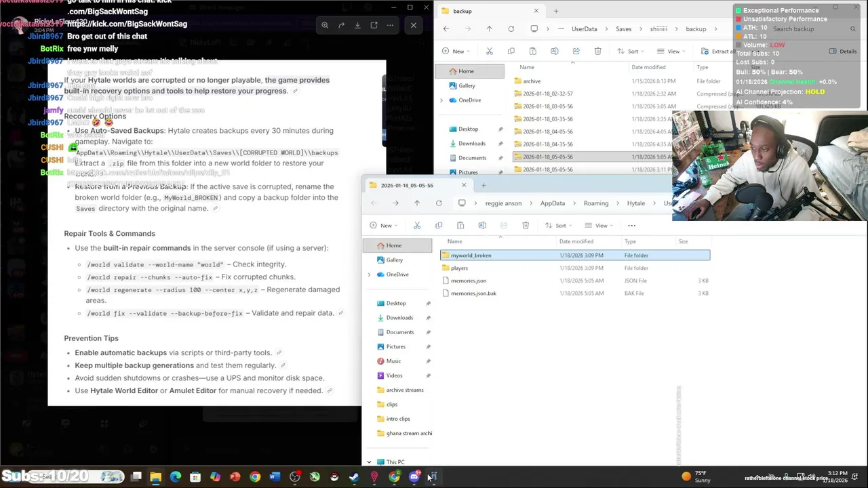Click Cut icon in backup window toolbar
Image resolution: width=868 pixels, height=488 pixels.
(489, 51)
